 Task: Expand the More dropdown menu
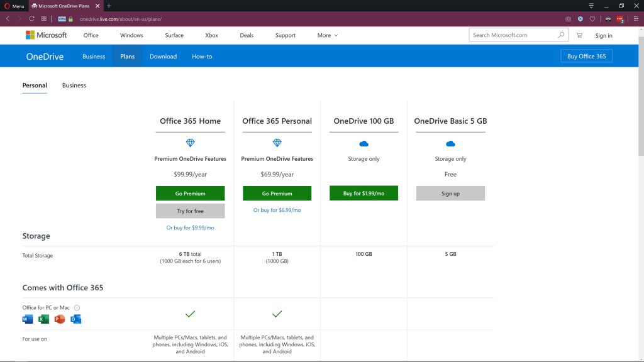(327, 35)
